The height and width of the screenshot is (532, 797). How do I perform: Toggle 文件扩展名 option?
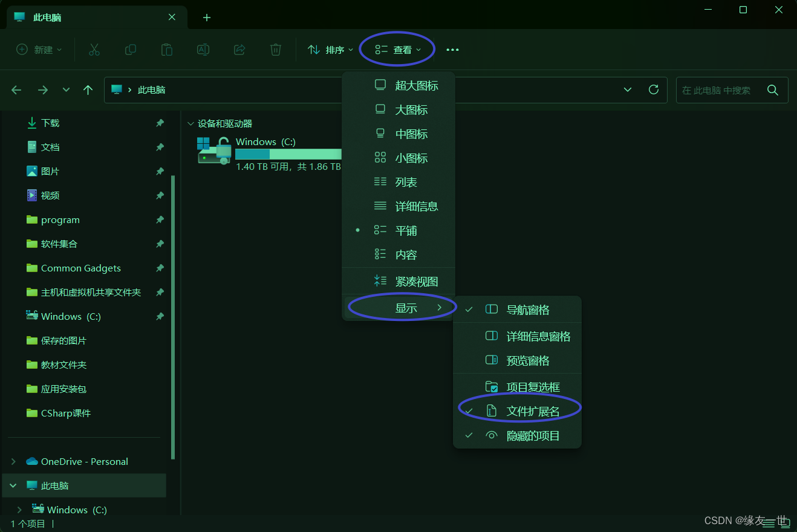(517, 411)
